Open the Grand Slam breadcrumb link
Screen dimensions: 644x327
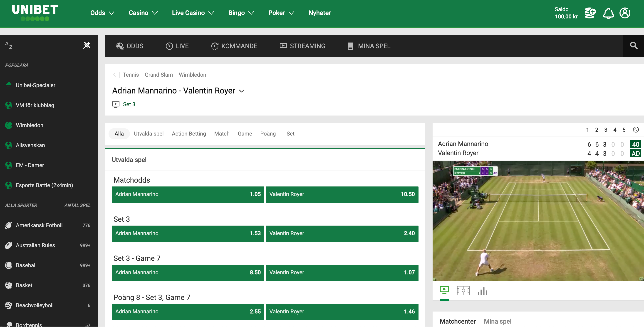point(159,75)
